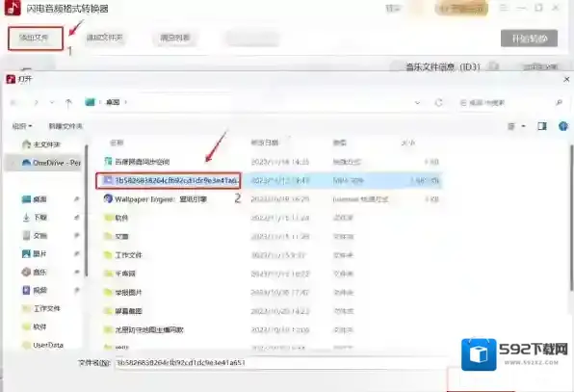Click the 添加文件夹 button in the converter window
574x392 pixels.
coord(105,38)
